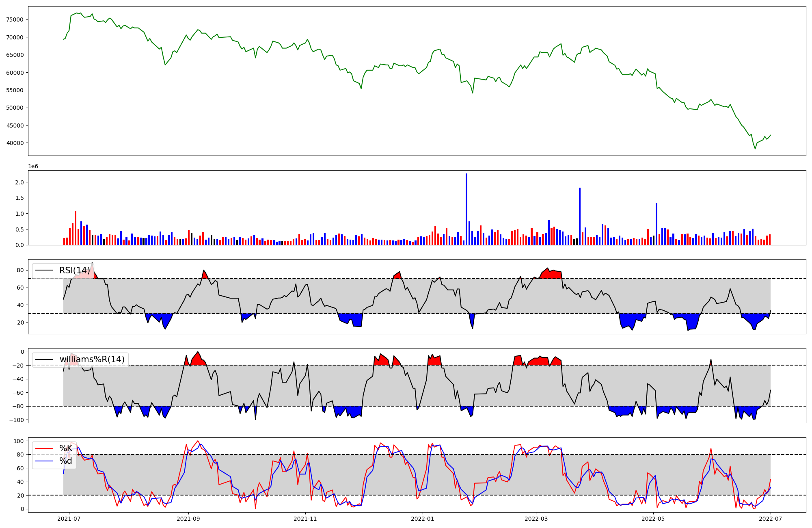Select the 2022-01 date tick label
The width and height of the screenshot is (812, 528).
click(423, 519)
